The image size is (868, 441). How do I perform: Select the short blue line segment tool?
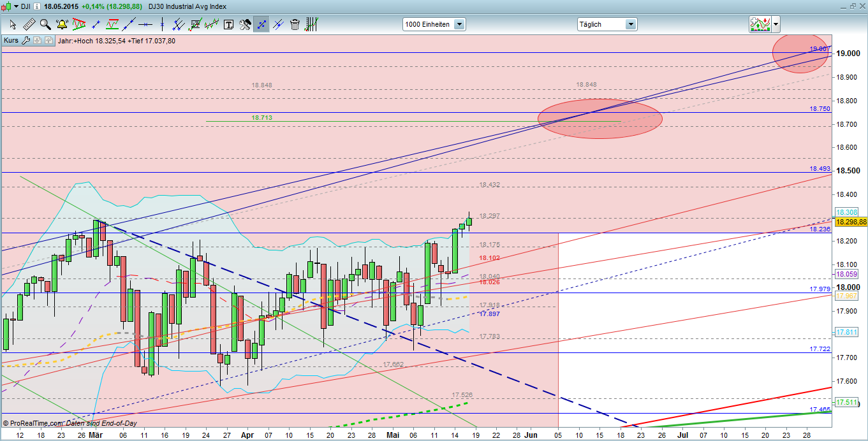[x=96, y=24]
